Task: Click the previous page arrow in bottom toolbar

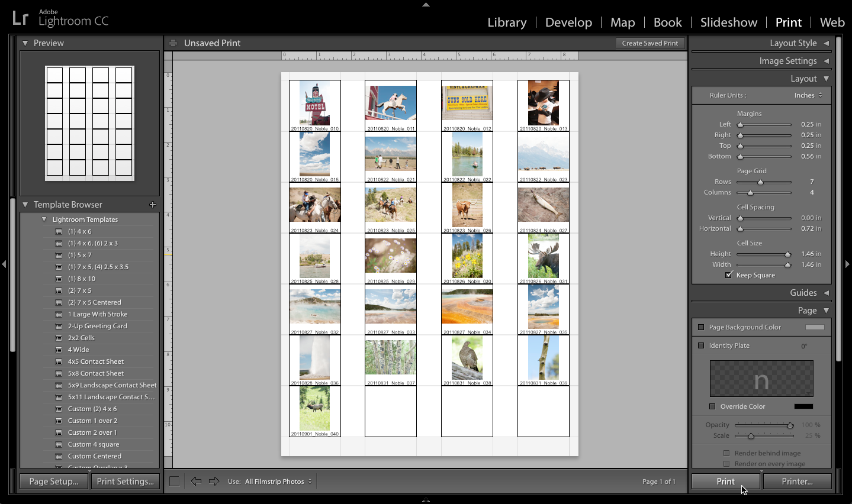Action: click(196, 481)
